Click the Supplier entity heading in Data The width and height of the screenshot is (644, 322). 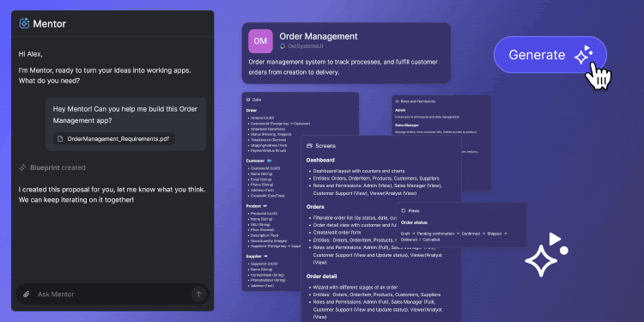coord(253,256)
